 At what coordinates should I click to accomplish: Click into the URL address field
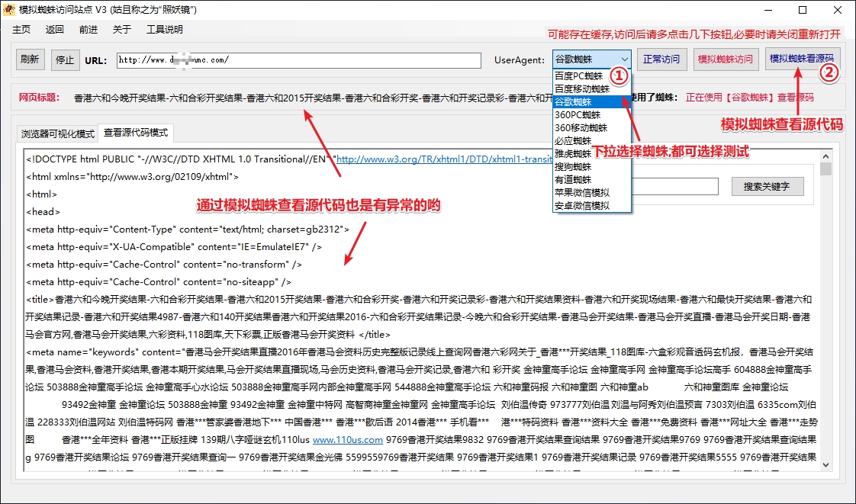[x=298, y=60]
